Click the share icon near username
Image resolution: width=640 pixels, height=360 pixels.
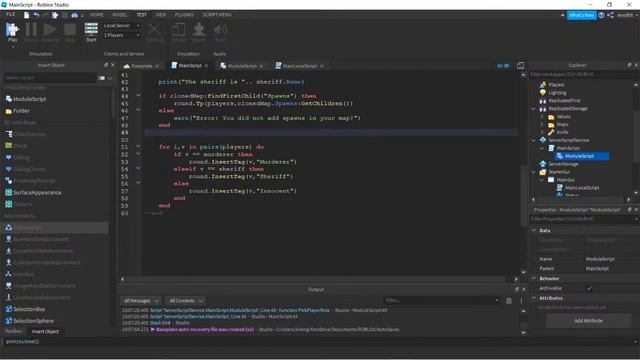(610, 15)
